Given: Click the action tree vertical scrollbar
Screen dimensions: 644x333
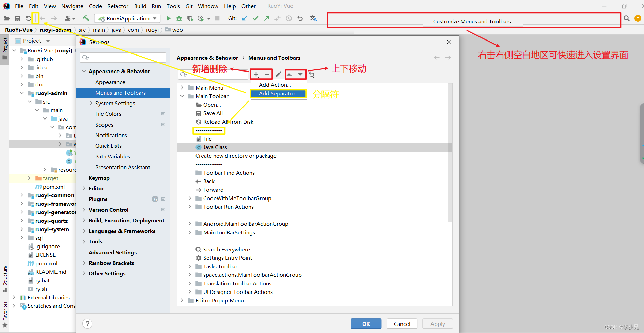Looking at the screenshot, I should coord(450,153).
